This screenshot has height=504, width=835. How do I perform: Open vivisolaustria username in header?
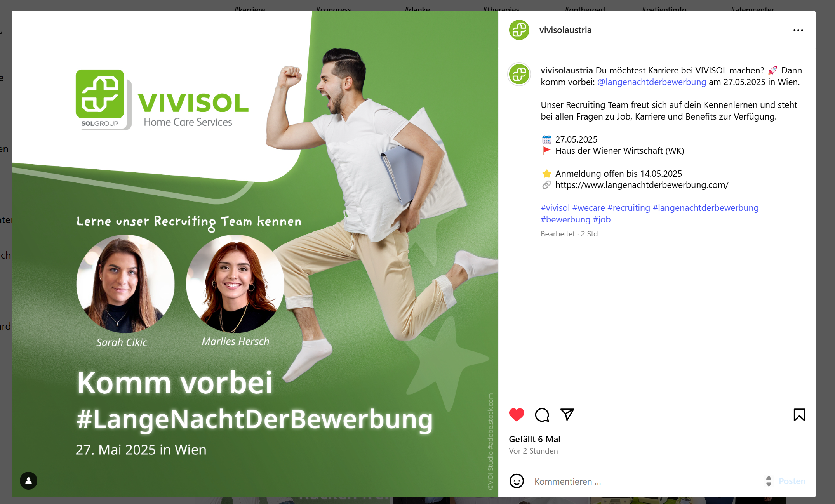coord(565,30)
